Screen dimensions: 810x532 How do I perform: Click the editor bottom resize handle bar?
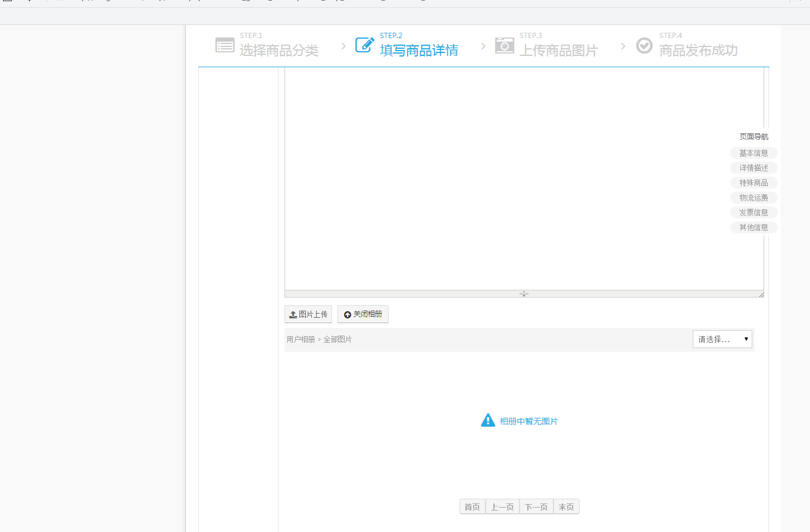[x=524, y=294]
